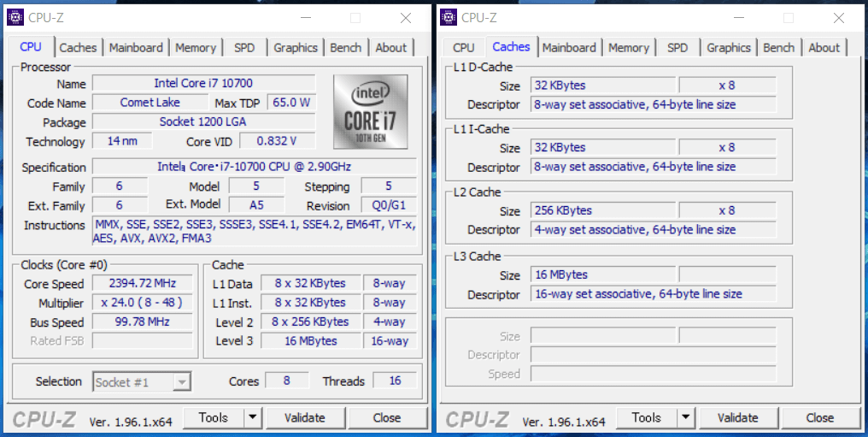Expand Tools dropdown arrow in the right window
The image size is (868, 437).
(686, 417)
